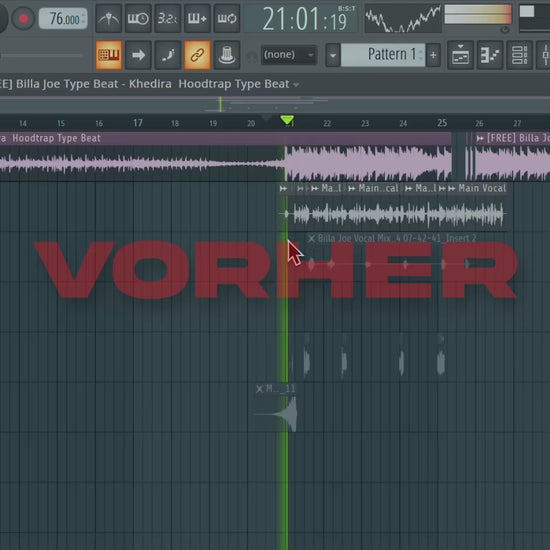Viewport: 550px width, 550px height.
Task: Enable wait for input to start playing
Action: (x=138, y=18)
